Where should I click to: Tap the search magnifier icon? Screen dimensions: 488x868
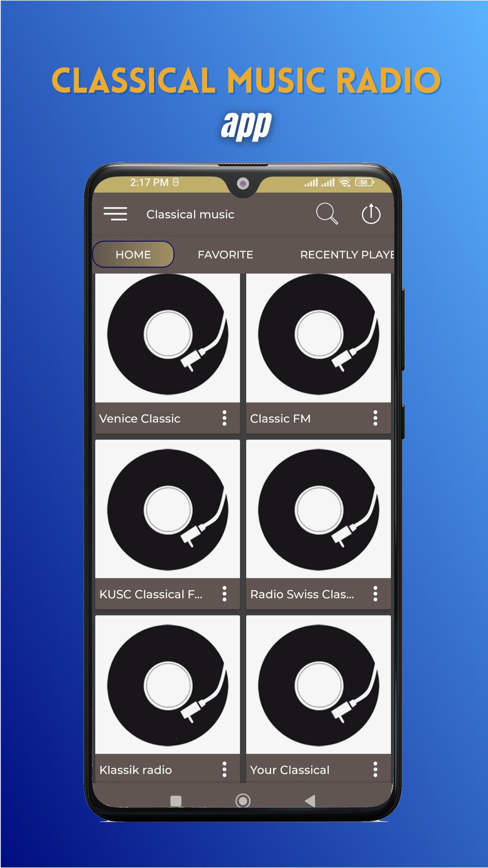[x=327, y=213]
